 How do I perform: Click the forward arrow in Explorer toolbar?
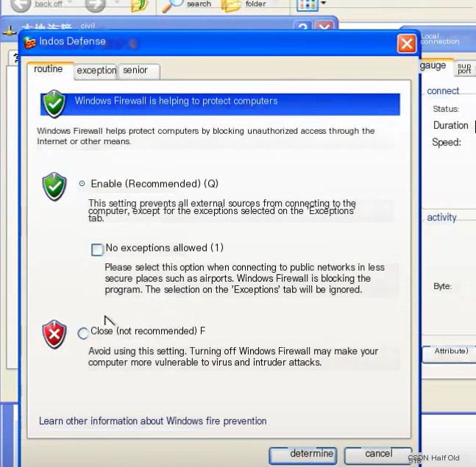point(95,4)
